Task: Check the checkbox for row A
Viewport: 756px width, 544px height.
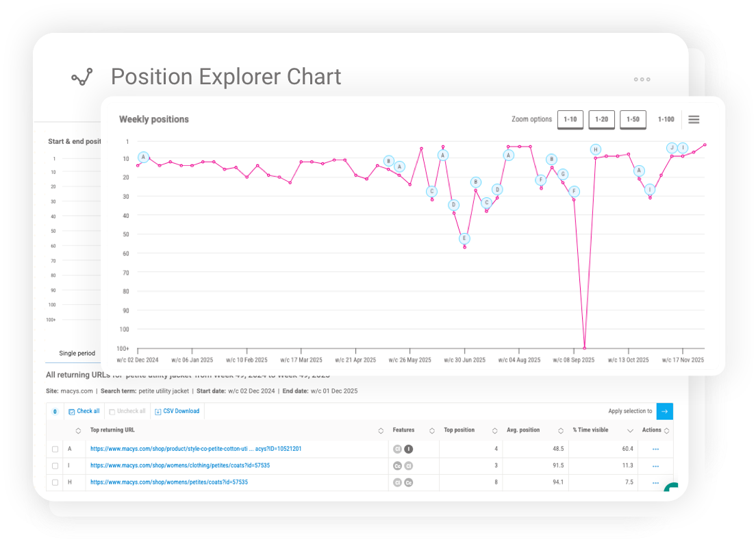Action: (56, 449)
